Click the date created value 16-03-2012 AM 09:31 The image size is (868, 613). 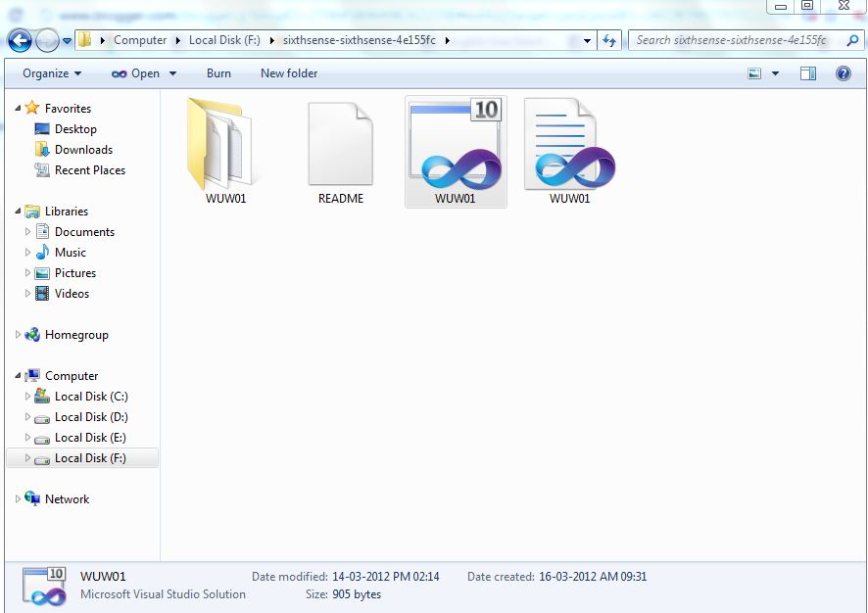coord(593,577)
